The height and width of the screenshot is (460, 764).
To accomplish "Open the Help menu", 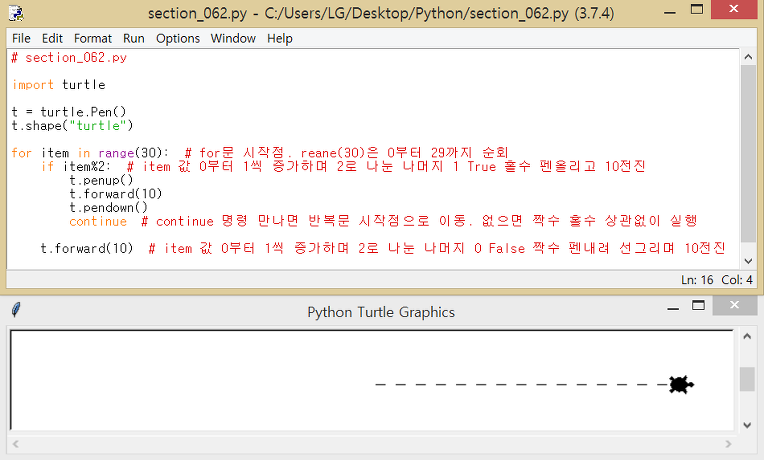I will [x=280, y=38].
